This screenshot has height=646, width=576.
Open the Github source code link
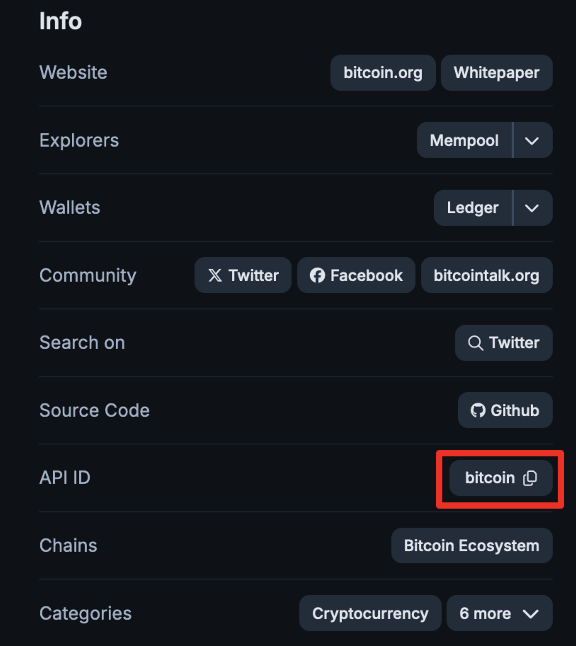coord(505,410)
